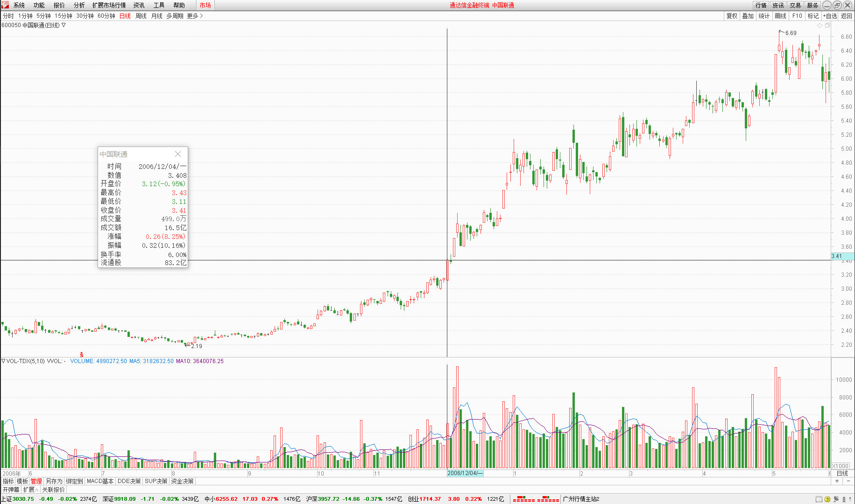855x504 pixels.
Task: Open the 分析 menu
Action: [79, 5]
